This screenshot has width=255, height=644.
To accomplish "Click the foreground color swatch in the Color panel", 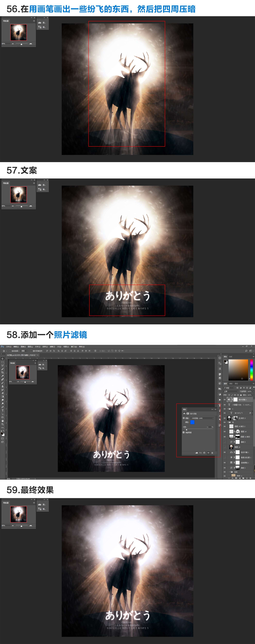I will 225,361.
